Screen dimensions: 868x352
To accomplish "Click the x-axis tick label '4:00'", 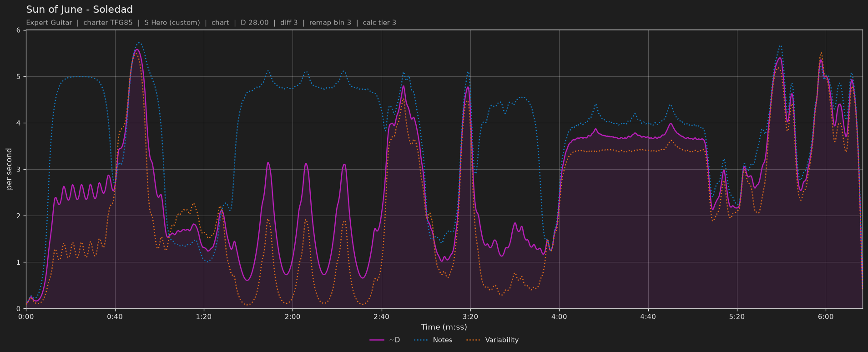I will (559, 317).
